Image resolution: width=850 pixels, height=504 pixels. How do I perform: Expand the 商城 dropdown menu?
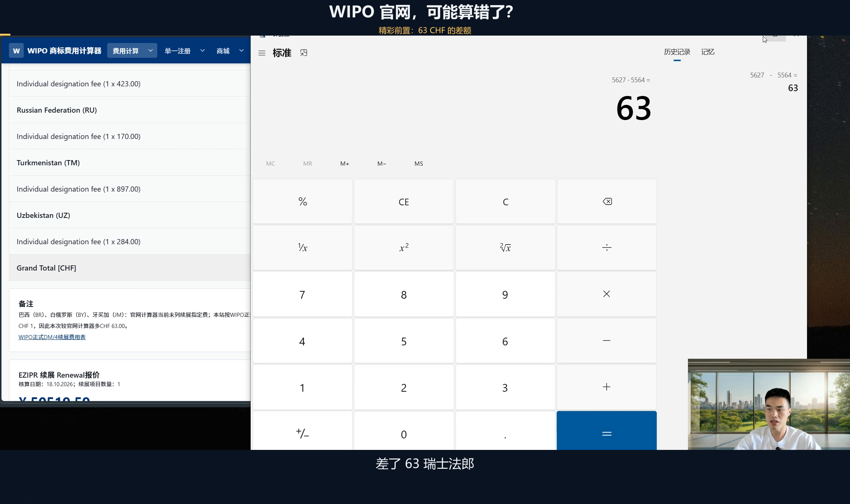[x=230, y=51]
